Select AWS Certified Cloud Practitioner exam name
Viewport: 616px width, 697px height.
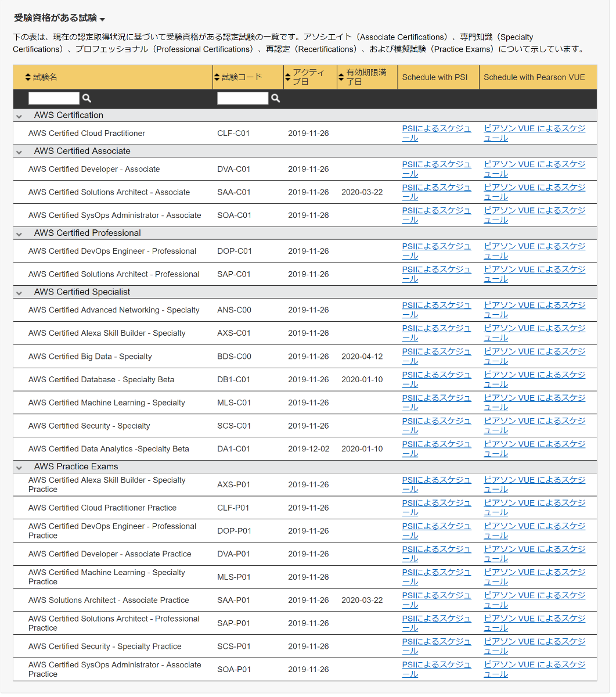(87, 133)
